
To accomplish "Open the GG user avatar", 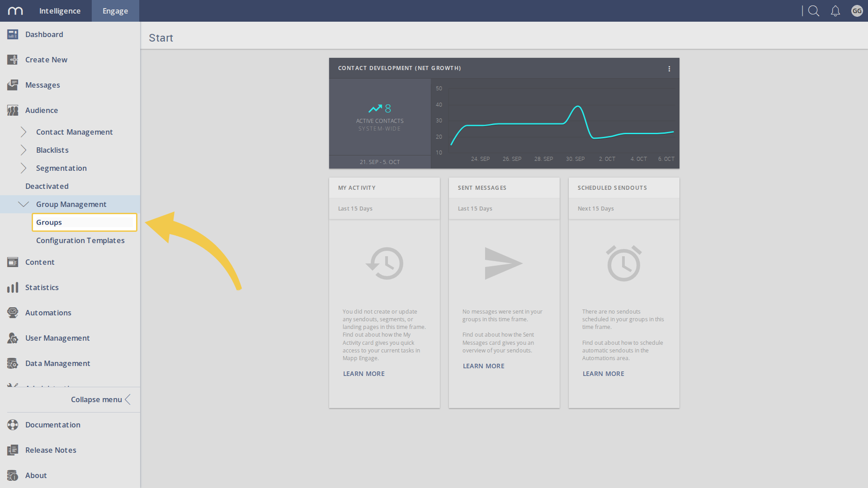I will [x=857, y=11].
